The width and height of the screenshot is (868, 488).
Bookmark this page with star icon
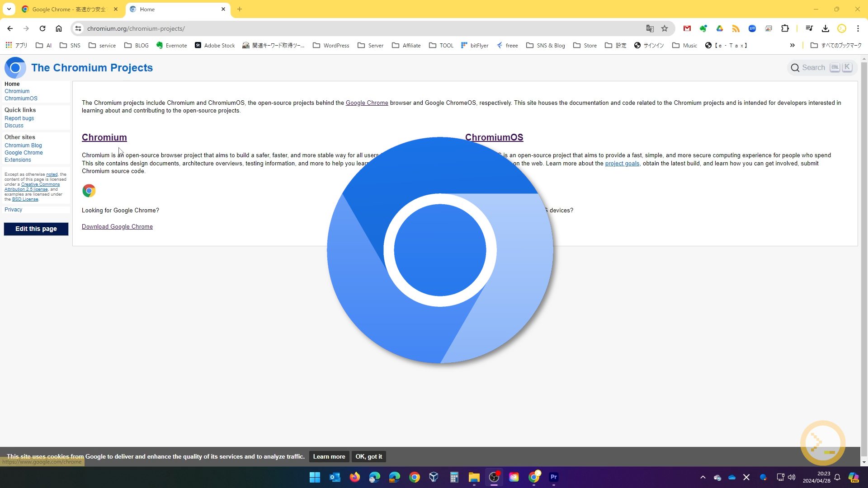tap(665, 28)
